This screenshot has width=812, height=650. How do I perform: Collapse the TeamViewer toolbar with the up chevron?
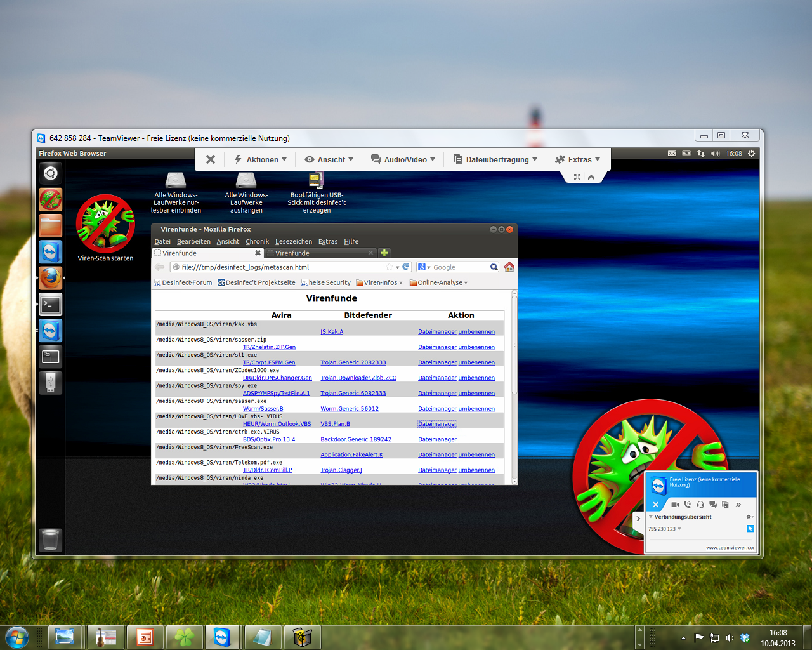coord(591,177)
